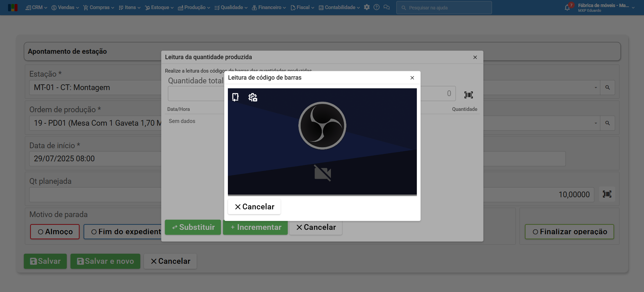Open the Qualidade menu

pos(231,7)
